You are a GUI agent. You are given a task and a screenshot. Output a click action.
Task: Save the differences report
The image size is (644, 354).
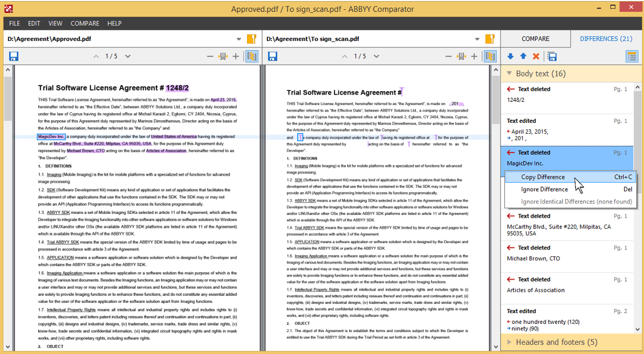(552, 57)
